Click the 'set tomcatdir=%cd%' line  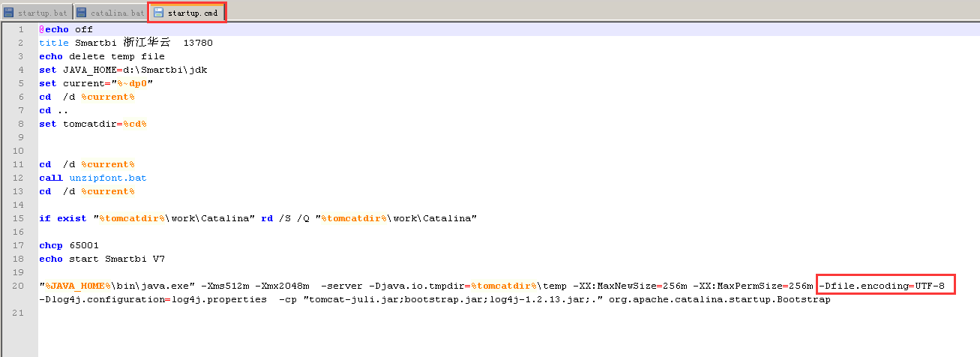point(93,124)
